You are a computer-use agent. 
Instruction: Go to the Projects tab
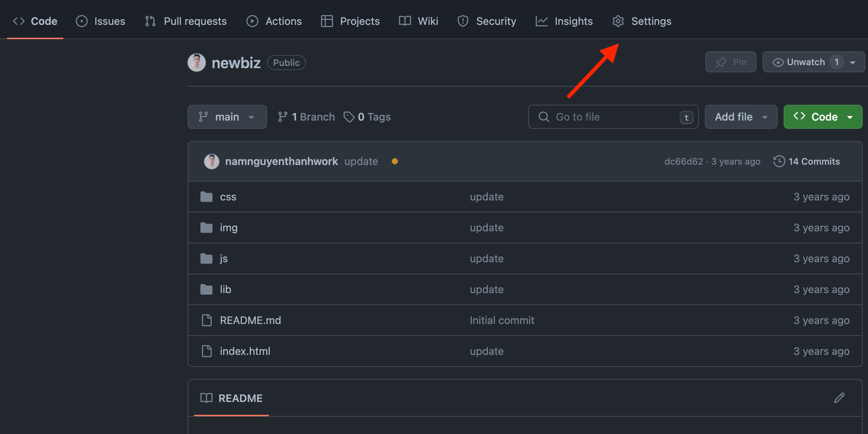pos(350,21)
